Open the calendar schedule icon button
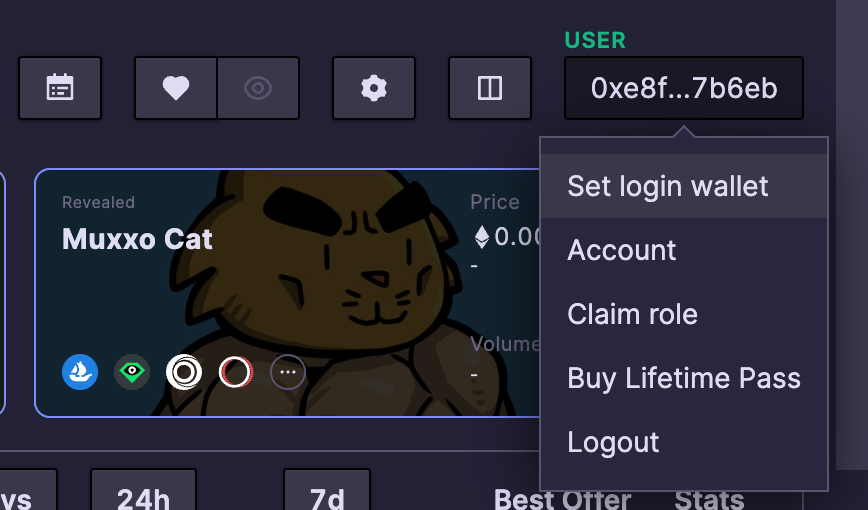Viewport: 868px width, 510px height. 60,88
